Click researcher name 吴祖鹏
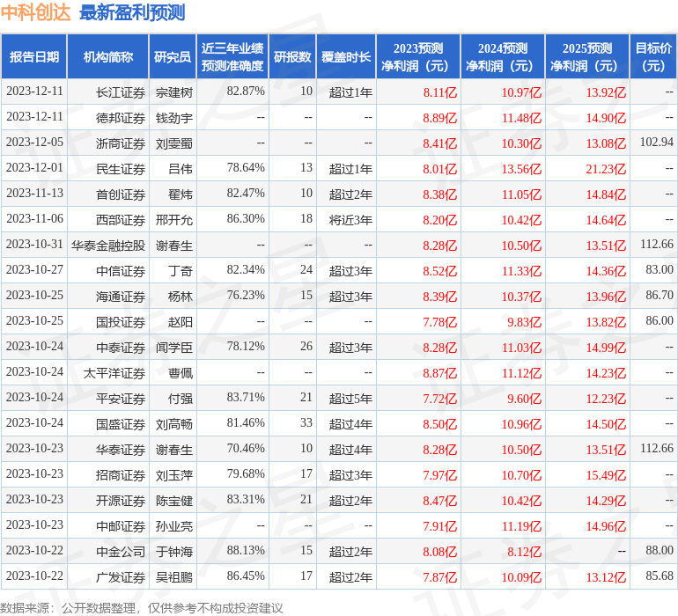This screenshot has width=678, height=616. pos(173,577)
